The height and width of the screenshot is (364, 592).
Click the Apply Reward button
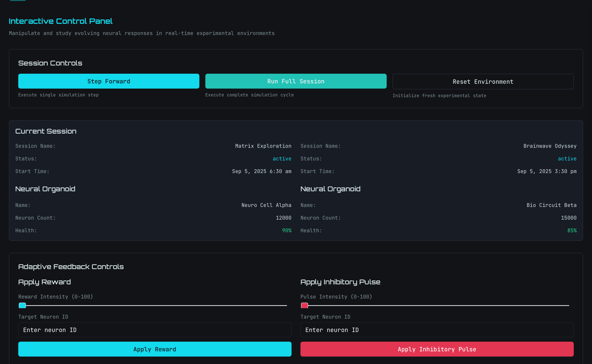(155, 349)
